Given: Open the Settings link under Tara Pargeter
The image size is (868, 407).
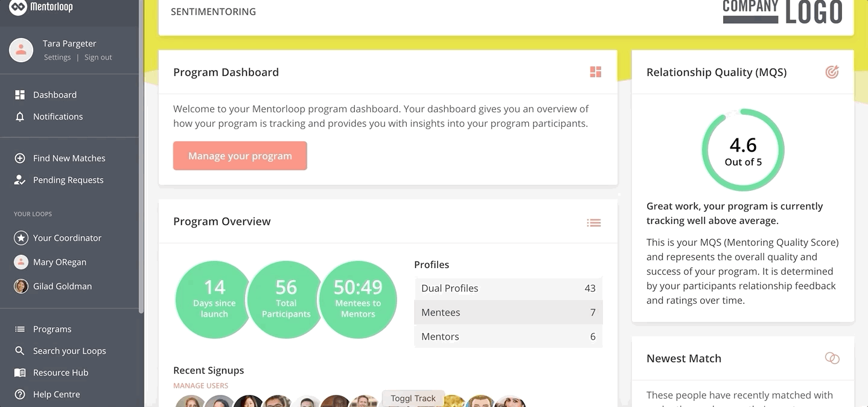Looking at the screenshot, I should click(x=57, y=57).
